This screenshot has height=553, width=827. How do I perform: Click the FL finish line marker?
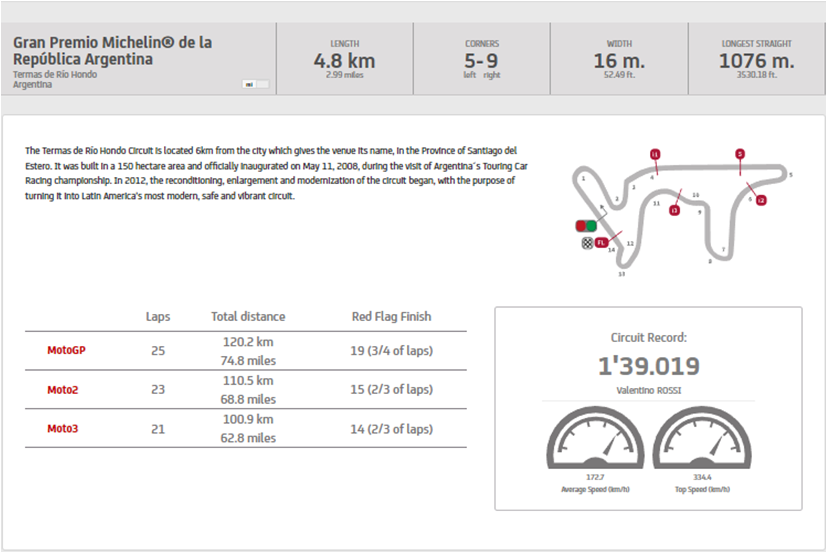(601, 243)
